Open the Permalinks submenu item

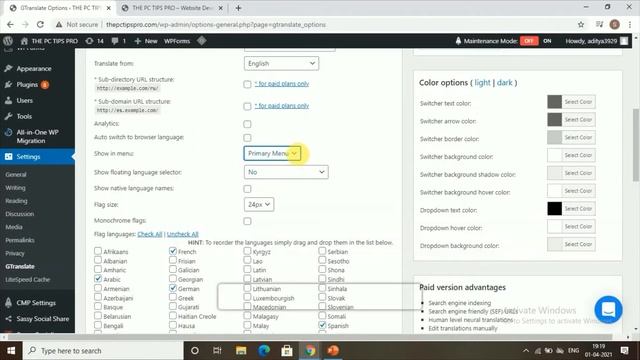pos(20,240)
